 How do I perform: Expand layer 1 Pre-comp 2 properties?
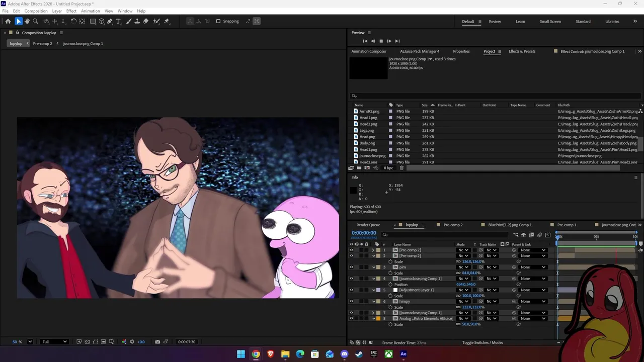tap(373, 250)
